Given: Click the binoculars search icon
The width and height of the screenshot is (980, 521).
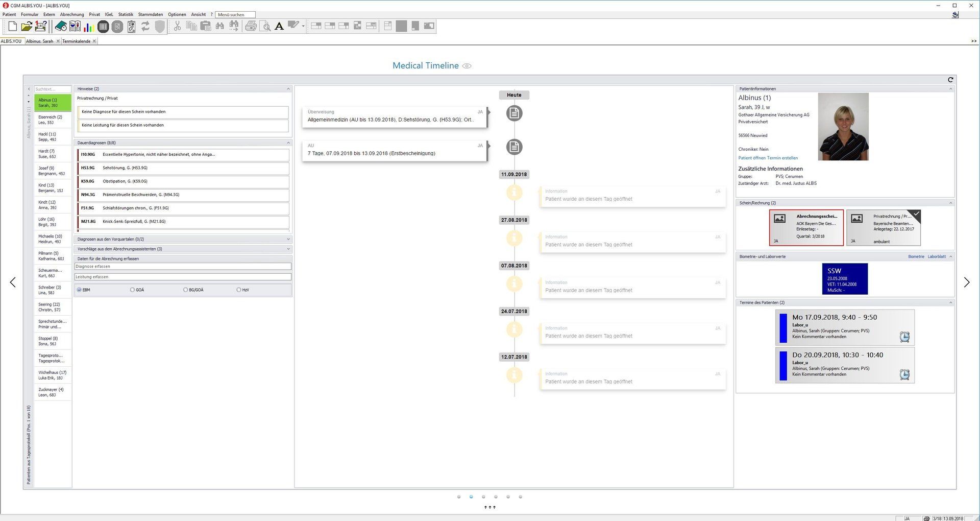Looking at the screenshot, I should pos(219,26).
